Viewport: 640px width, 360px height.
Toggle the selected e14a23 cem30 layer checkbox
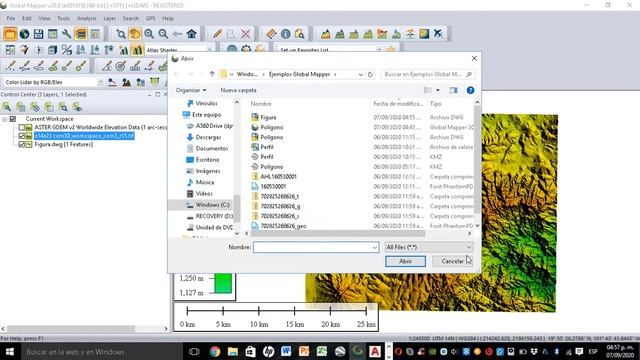pyautogui.click(x=22, y=136)
